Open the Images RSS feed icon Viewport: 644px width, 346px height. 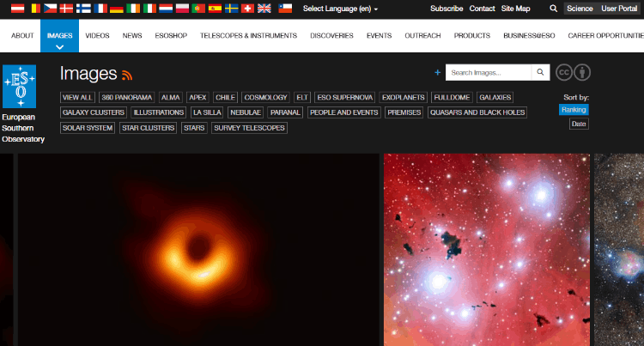[127, 75]
